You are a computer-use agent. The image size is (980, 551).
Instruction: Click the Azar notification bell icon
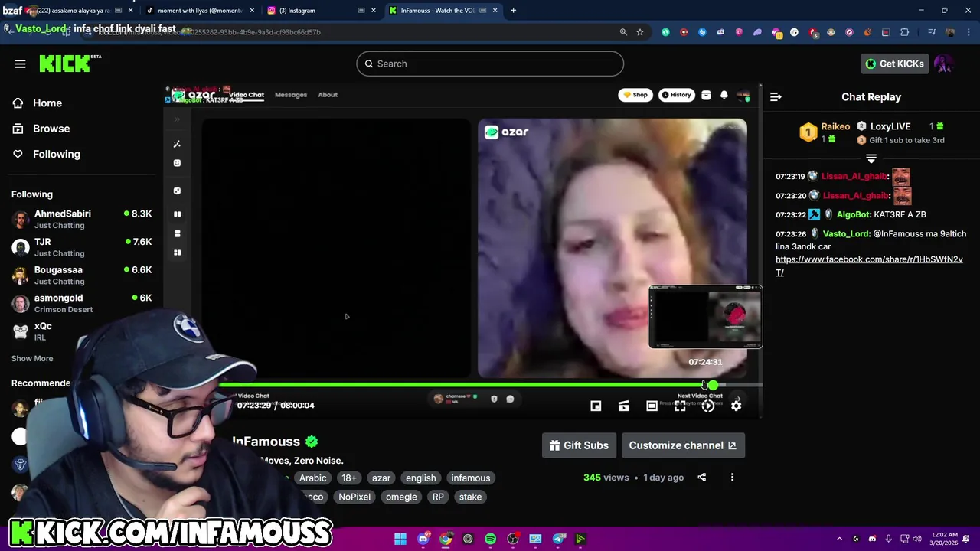724,96
